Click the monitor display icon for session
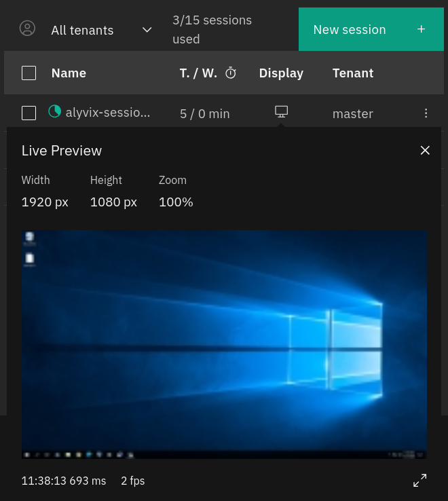 coord(281,112)
